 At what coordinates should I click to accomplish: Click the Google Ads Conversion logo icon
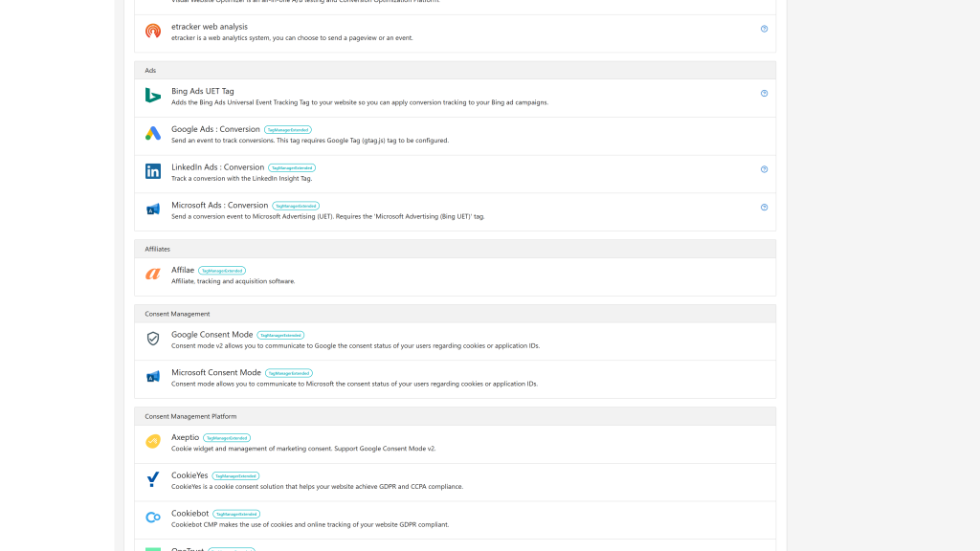(153, 133)
